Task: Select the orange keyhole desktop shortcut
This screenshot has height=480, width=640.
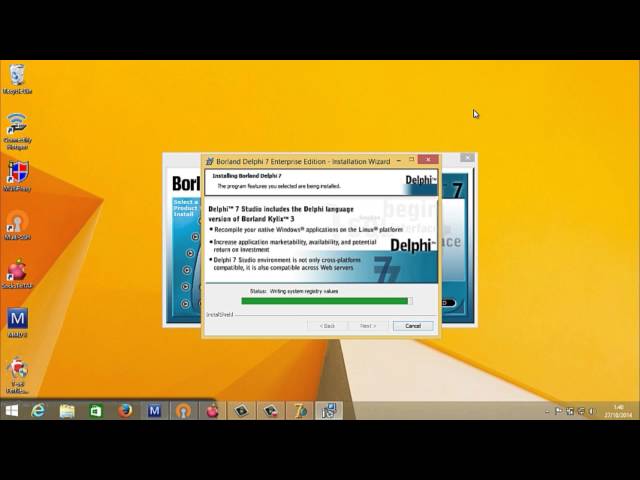Action: pos(17,225)
